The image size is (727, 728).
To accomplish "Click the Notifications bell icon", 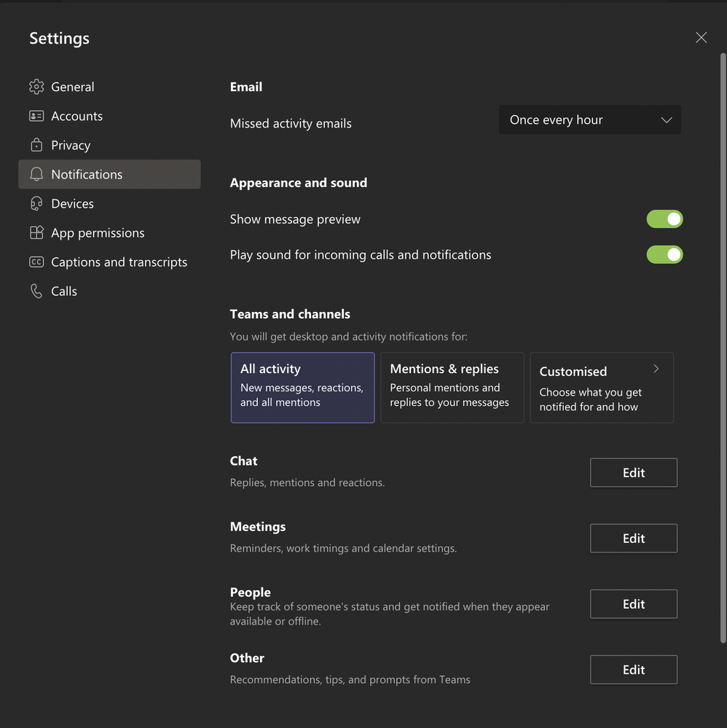I will coord(36,174).
